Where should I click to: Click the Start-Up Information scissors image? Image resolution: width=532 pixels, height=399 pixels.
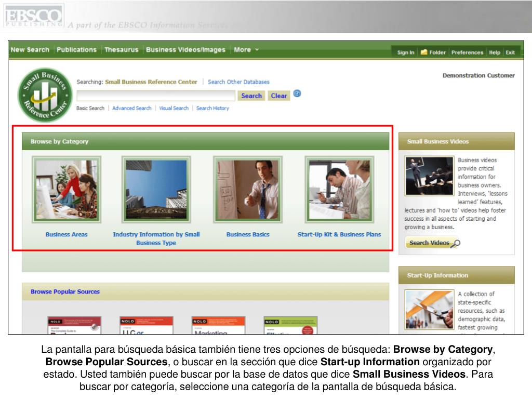pos(429,310)
